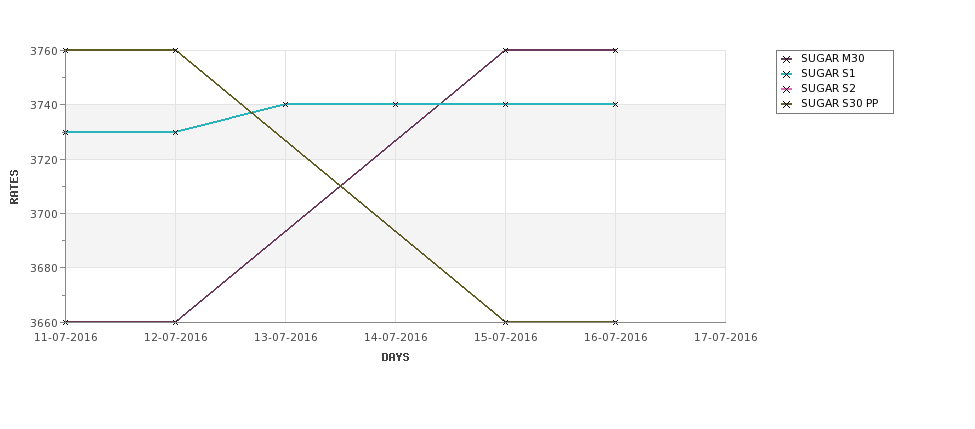This screenshot has width=975, height=429.
Task: Click the 17-07-2016 x-axis date label
Action: click(x=726, y=338)
